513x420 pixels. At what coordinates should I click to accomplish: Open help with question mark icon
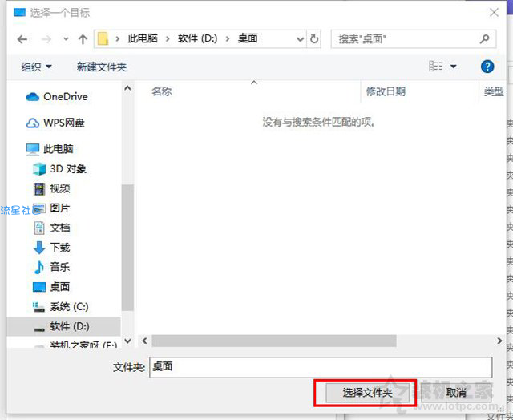(487, 67)
